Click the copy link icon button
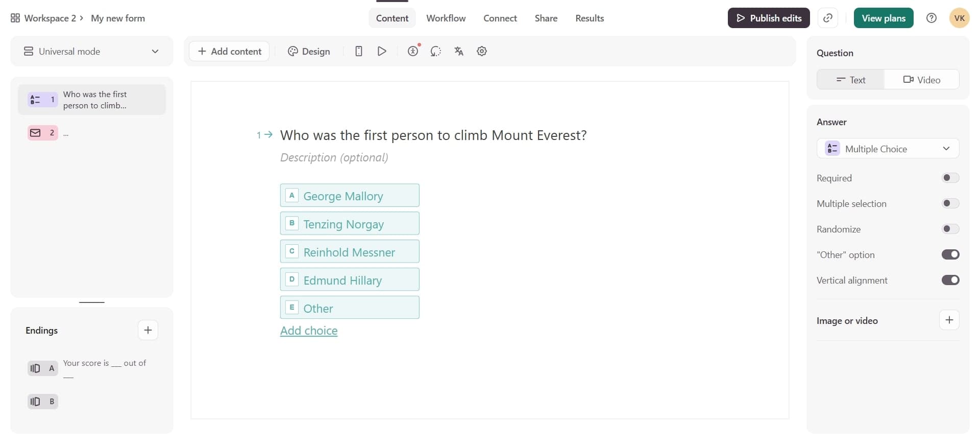980x444 pixels. pyautogui.click(x=828, y=18)
